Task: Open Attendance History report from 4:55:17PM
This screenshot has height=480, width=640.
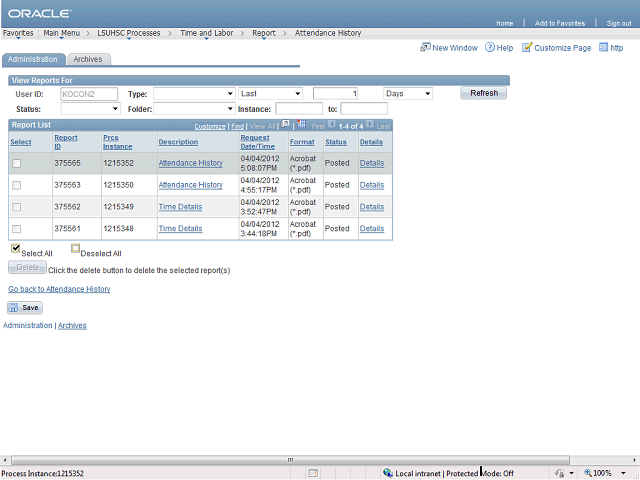Action: click(191, 185)
